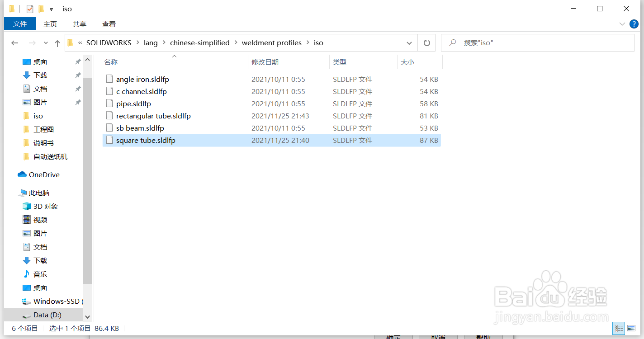Screen dimensions: 644x339
Task: Open the iso folder in sidebar
Action: [x=38, y=116]
